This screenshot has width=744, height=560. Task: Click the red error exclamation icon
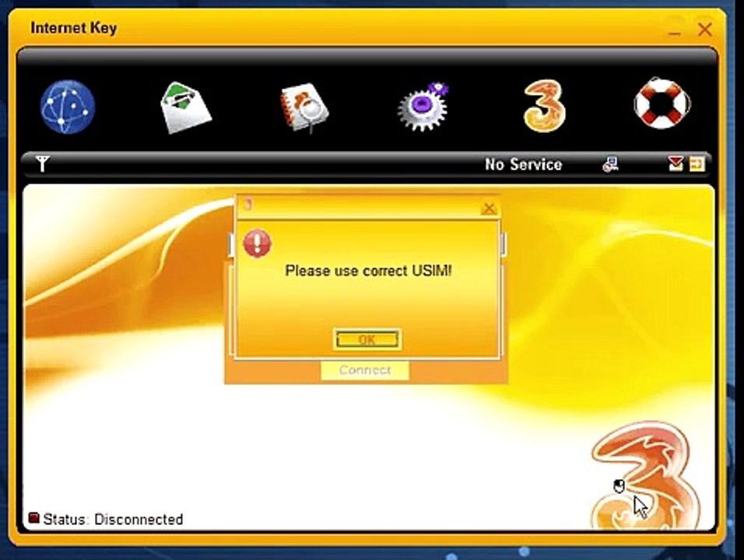(x=257, y=243)
